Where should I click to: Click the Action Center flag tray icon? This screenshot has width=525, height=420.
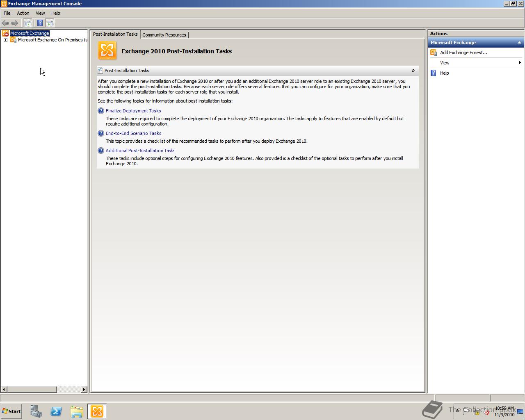click(467, 411)
